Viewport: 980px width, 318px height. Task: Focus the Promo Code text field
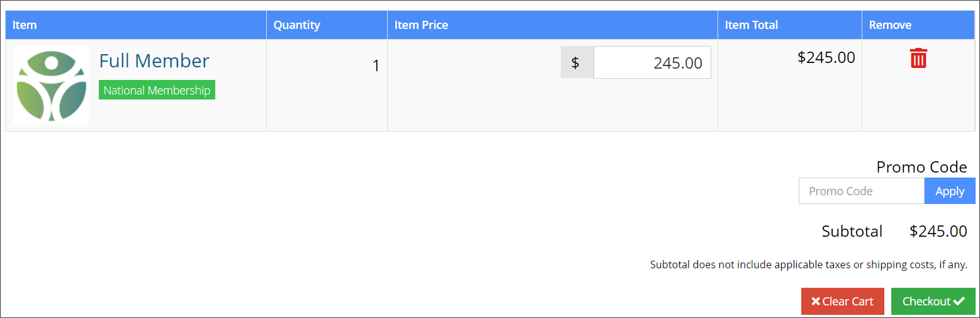(x=861, y=191)
